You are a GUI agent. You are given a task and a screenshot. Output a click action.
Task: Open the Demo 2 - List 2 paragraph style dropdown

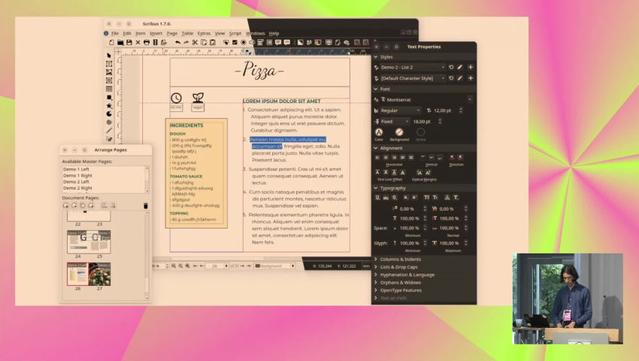(x=412, y=67)
